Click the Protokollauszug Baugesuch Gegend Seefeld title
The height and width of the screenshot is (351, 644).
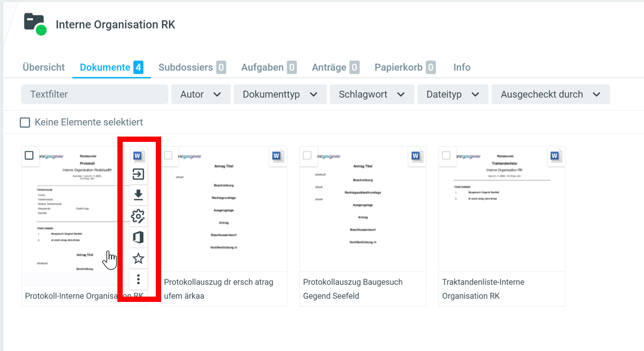(353, 289)
